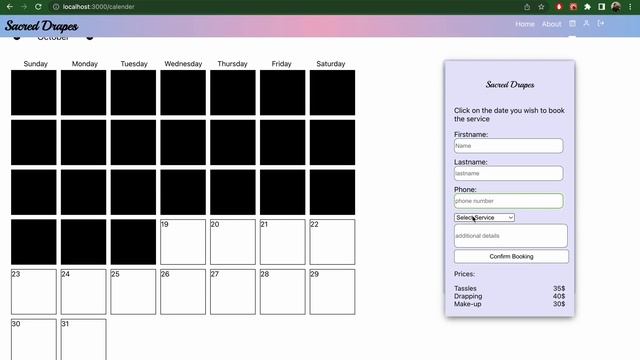Open the browser profile avatar
Image resolution: width=640 pixels, height=360 pixels.
pyautogui.click(x=616, y=7)
